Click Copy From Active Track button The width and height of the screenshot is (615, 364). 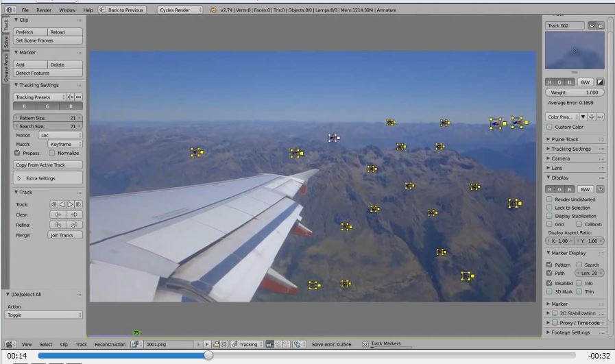pos(48,165)
